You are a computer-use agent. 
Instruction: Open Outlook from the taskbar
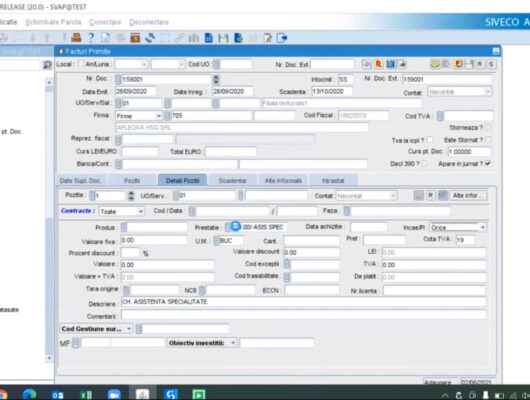click(57, 395)
